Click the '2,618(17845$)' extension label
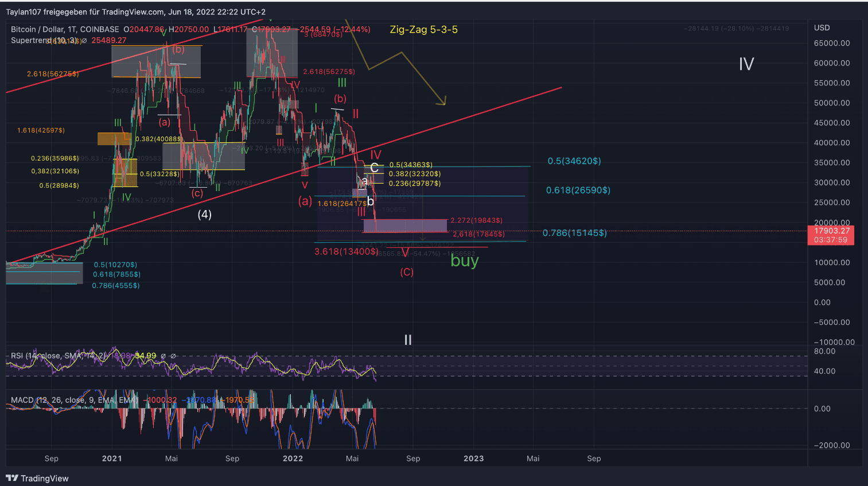The image size is (868, 486). [x=479, y=234]
